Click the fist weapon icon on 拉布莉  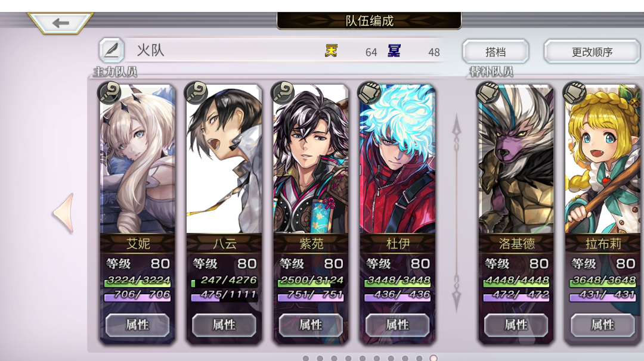click(x=575, y=92)
